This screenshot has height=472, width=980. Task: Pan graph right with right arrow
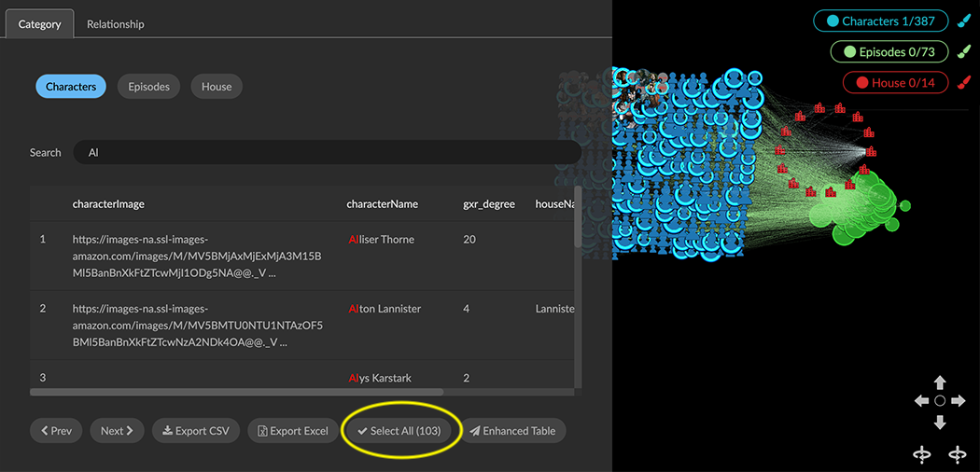coord(959,401)
